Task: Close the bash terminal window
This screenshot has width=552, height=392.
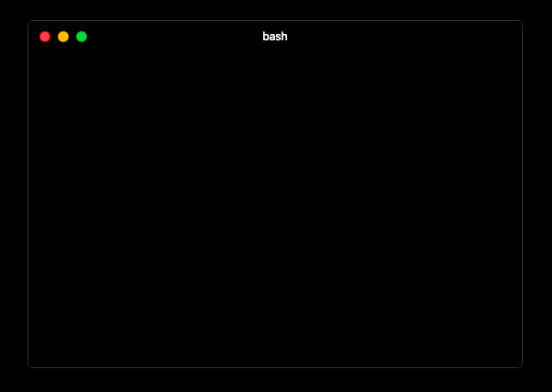Action: [45, 37]
